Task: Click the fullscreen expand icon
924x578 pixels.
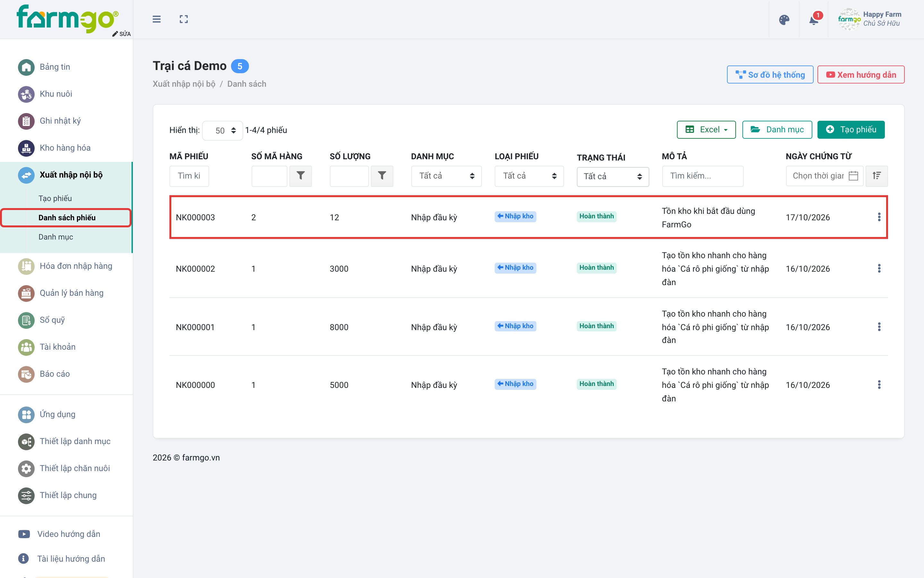Action: 184,19
